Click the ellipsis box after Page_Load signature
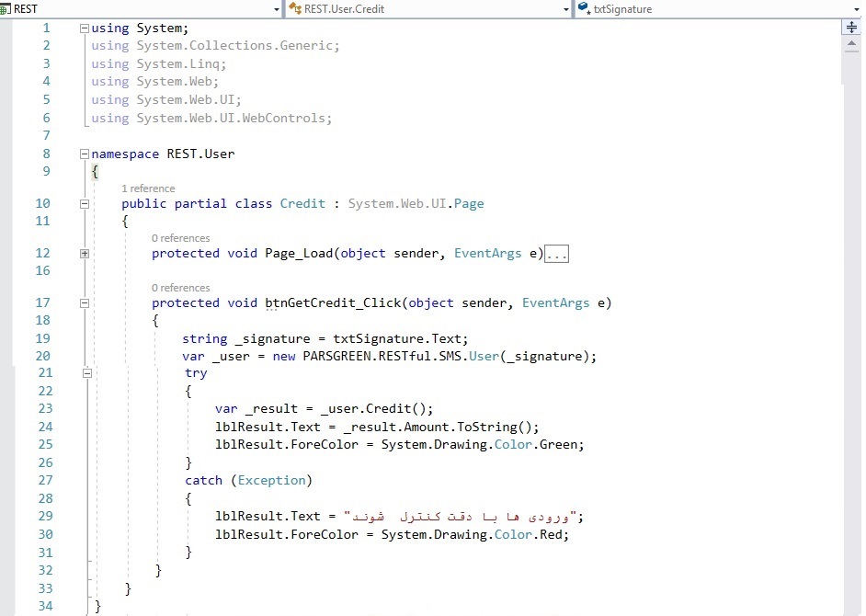866x616 pixels. click(x=556, y=254)
